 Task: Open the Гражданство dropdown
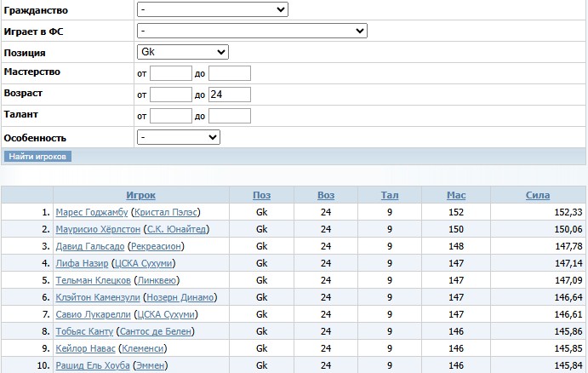[213, 10]
